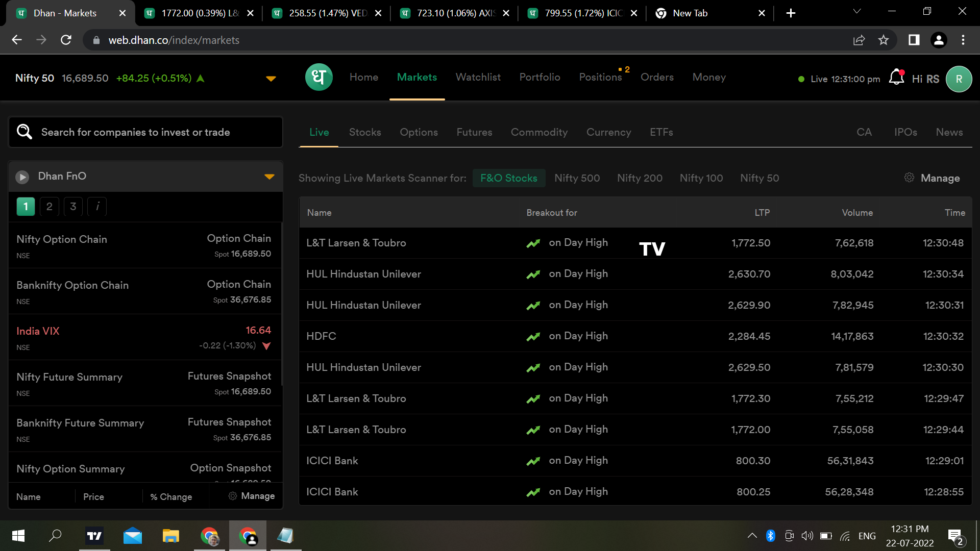Open the Windows action center
980x551 pixels.
955,537
